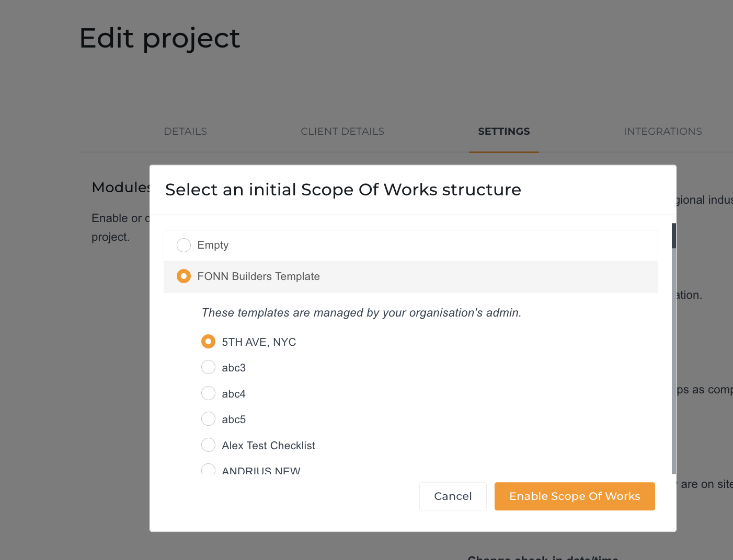
Task: Pick the Alex Test Checklist template
Action: 208,445
